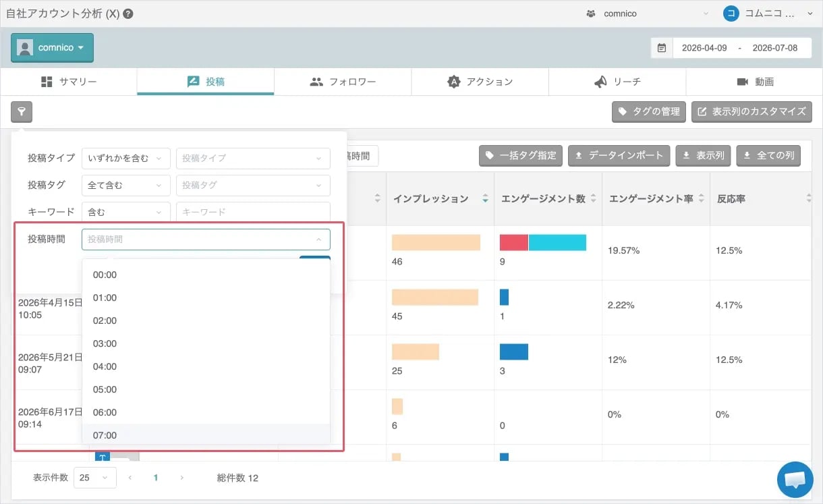Switch to 投稿 tab
This screenshot has width=823, height=504.
tap(206, 82)
